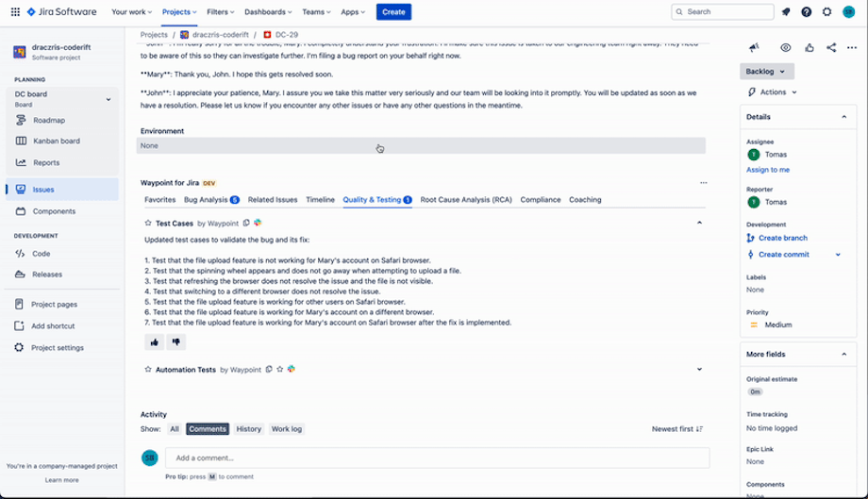Collapse the Details panel

[844, 117]
